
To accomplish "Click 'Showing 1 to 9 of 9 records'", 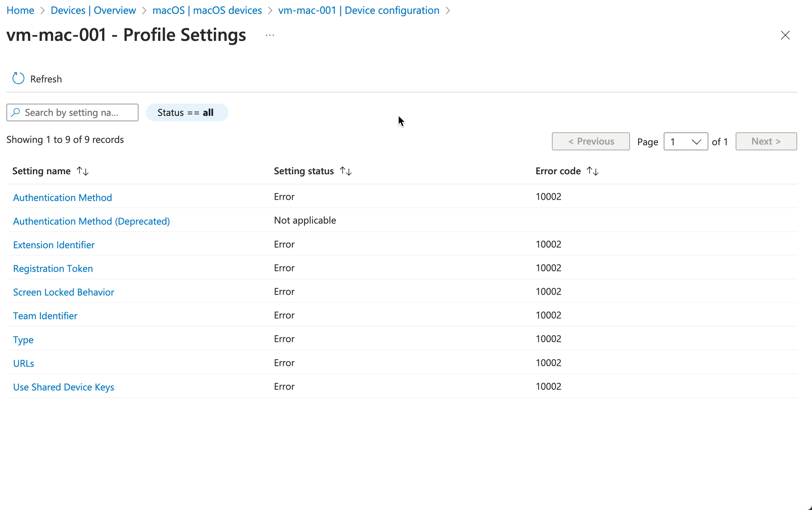I will (65, 139).
